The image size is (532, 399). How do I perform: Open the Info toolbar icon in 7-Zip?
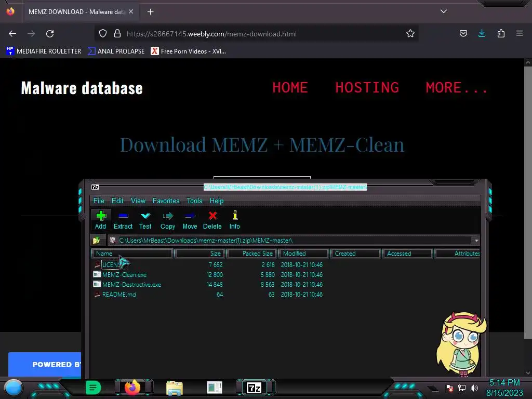click(235, 220)
